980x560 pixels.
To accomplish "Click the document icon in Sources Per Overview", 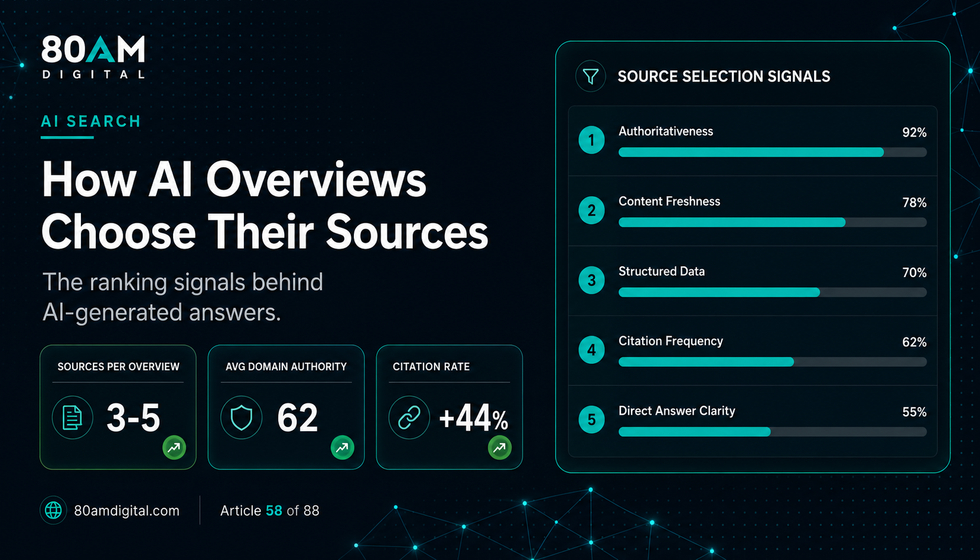I will coord(72,418).
